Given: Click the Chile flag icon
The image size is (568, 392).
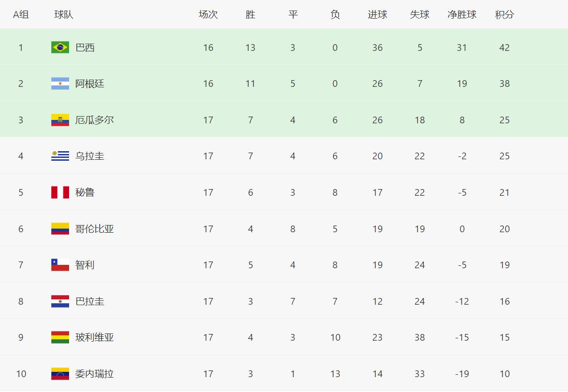Looking at the screenshot, I should (x=60, y=265).
